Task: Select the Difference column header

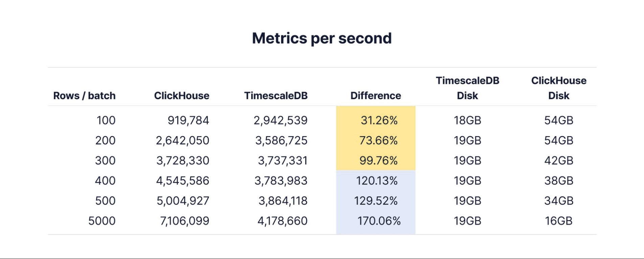Action: (x=375, y=96)
